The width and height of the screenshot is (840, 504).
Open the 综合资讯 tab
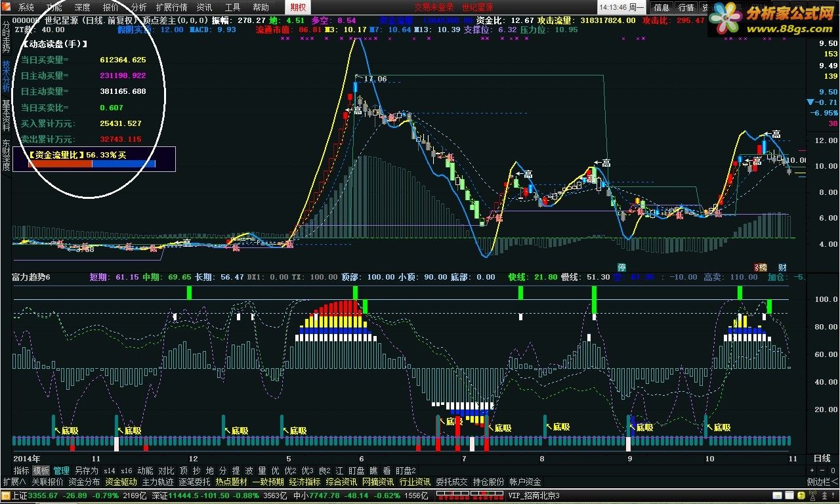click(x=341, y=482)
